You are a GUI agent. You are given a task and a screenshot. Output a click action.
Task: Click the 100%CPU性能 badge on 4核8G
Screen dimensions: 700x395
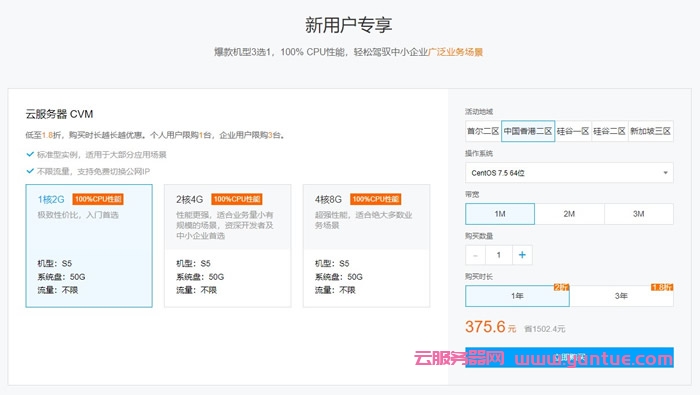pos(375,199)
